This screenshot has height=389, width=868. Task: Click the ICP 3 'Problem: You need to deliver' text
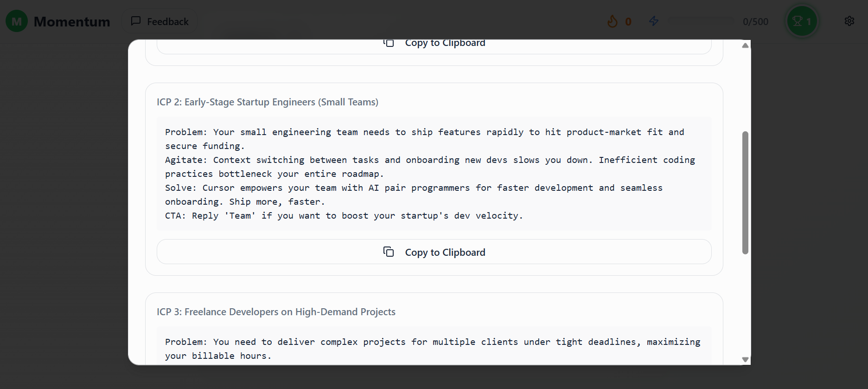tap(433, 349)
